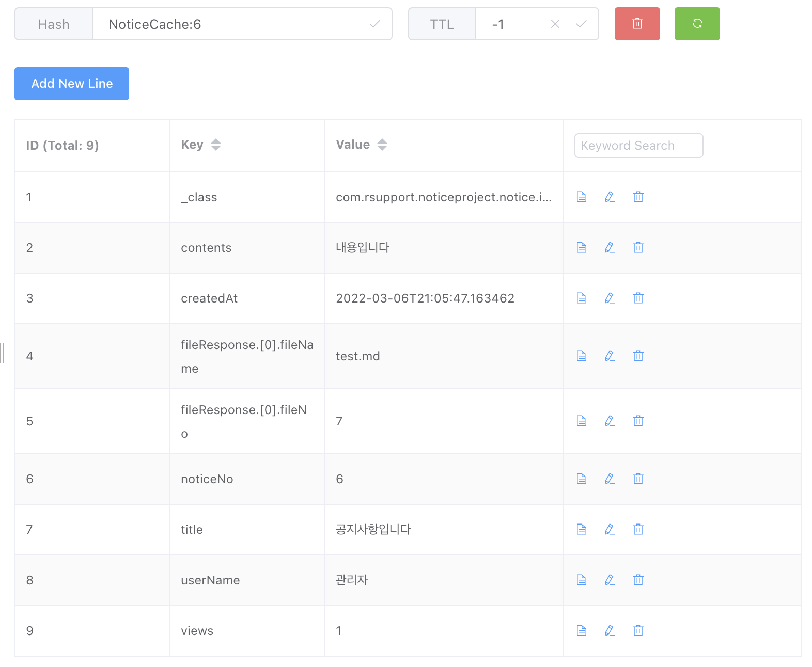Select the 내용입니다 contents value
The image size is (812, 667).
(363, 248)
